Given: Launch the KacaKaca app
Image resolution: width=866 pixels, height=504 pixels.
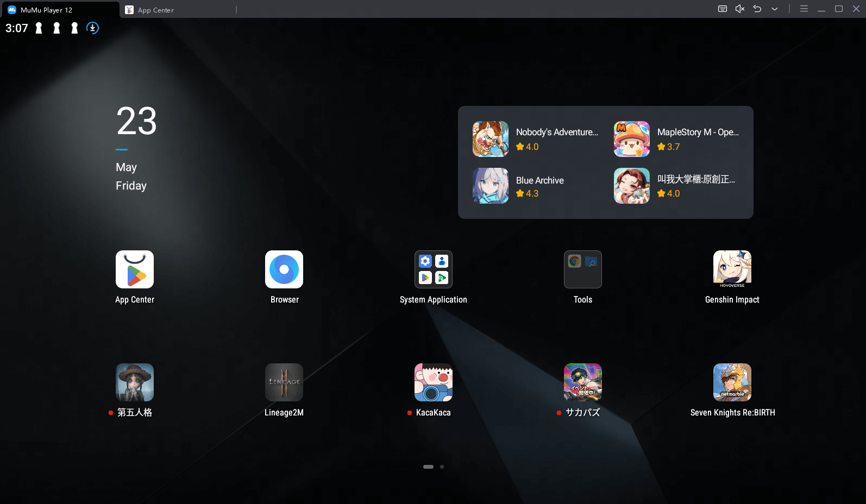Looking at the screenshot, I should click(x=434, y=382).
